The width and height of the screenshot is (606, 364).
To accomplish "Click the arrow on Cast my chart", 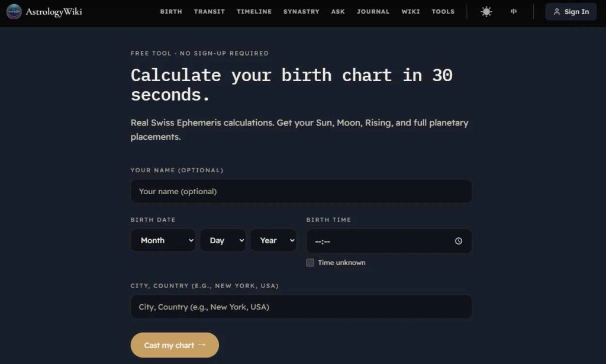I will 202,344.
